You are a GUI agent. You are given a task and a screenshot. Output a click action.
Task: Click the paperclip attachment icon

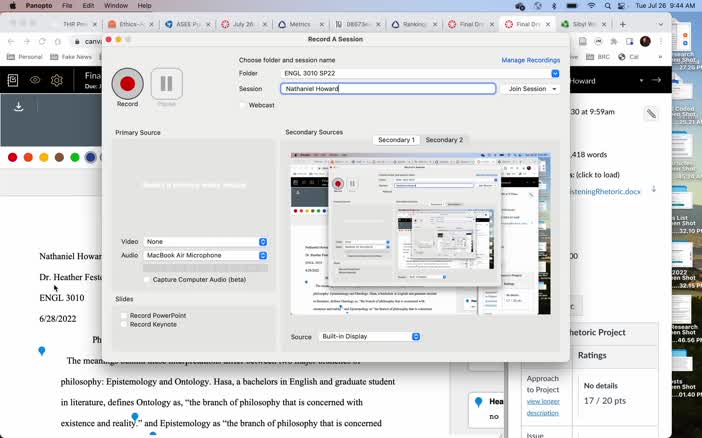(651, 114)
